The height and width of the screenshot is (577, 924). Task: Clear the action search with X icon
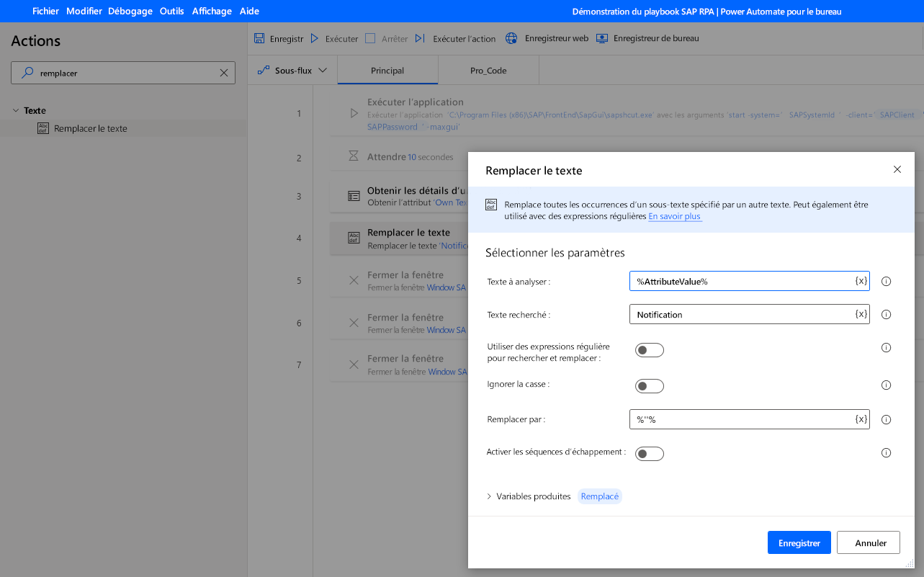tap(224, 73)
